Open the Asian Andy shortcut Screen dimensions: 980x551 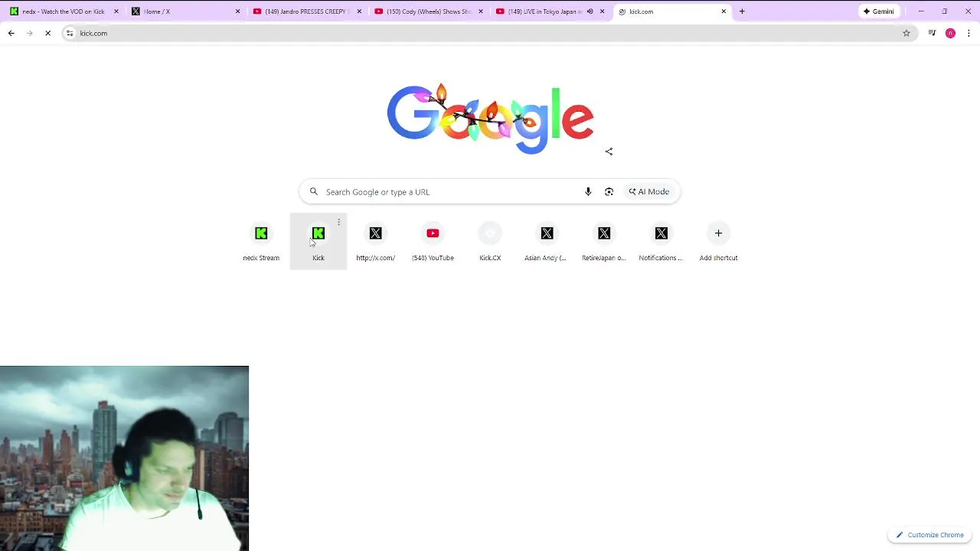(x=547, y=241)
